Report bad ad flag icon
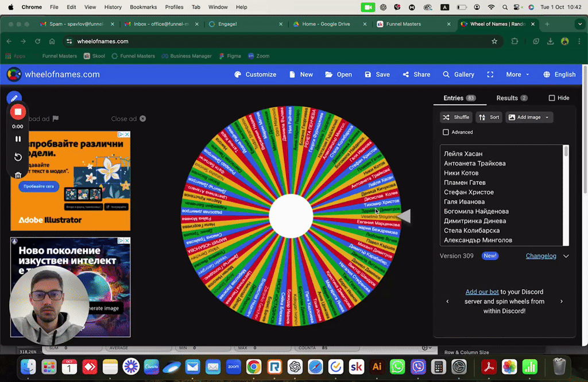The height and width of the screenshot is (382, 588). [56, 119]
